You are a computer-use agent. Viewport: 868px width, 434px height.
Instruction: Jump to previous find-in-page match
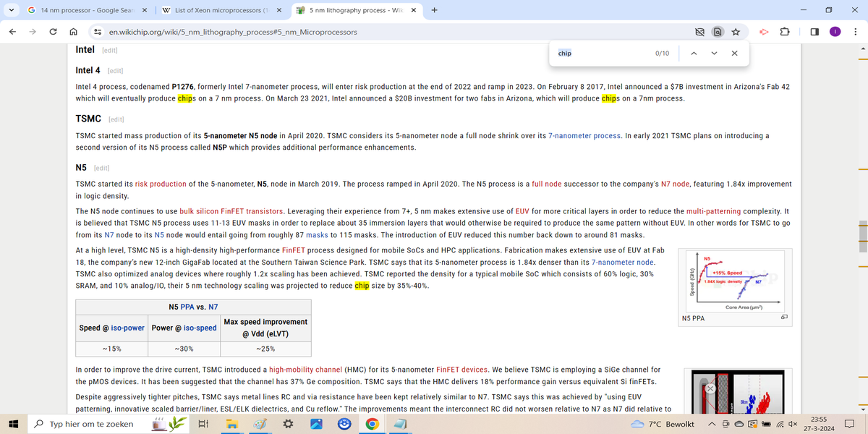click(693, 54)
